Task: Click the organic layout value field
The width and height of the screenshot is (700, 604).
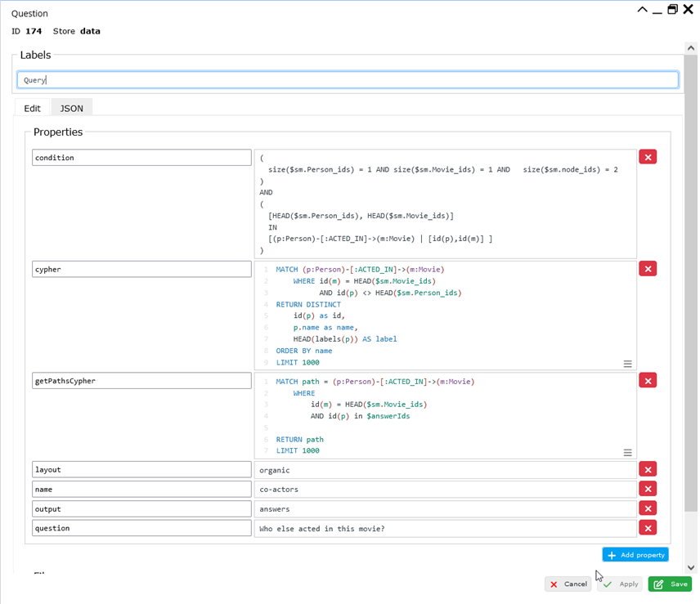Action: point(445,470)
